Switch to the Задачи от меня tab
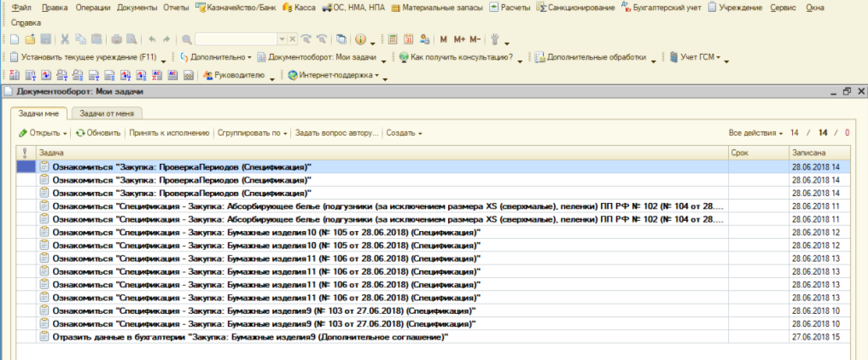The width and height of the screenshot is (868, 360). click(x=106, y=113)
